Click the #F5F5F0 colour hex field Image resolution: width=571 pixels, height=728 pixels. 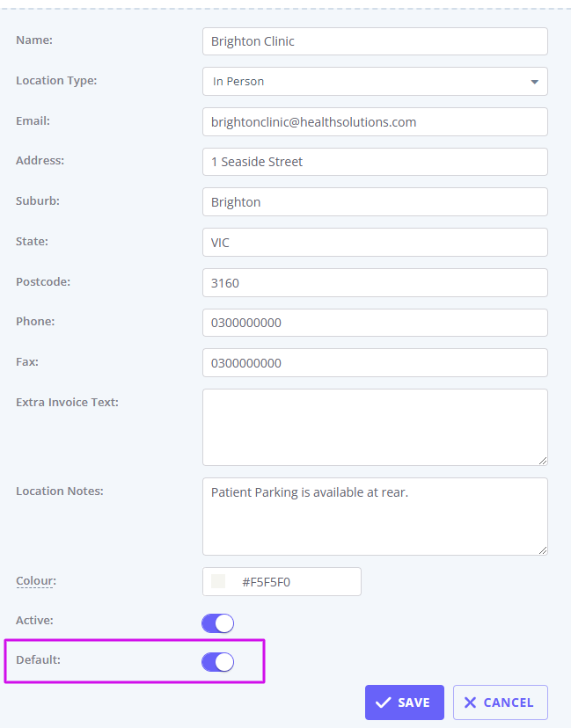(x=282, y=581)
